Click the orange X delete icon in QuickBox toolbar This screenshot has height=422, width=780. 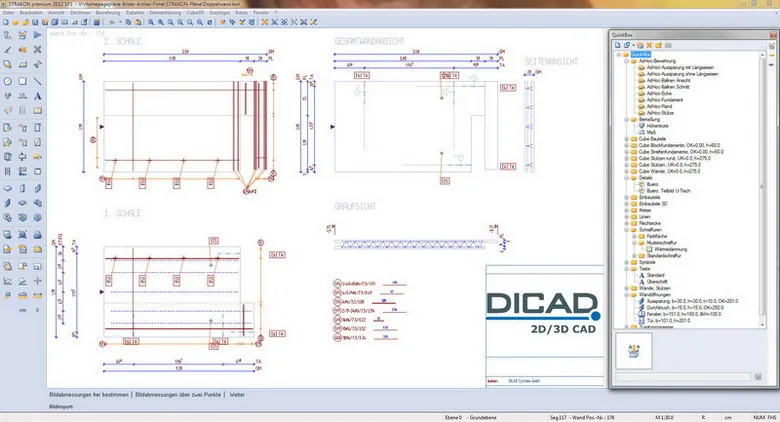[649, 45]
